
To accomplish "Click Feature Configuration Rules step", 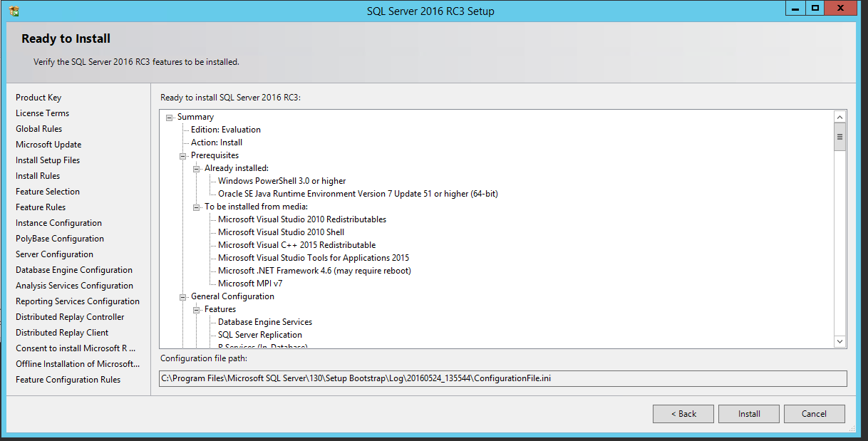I will click(x=68, y=380).
